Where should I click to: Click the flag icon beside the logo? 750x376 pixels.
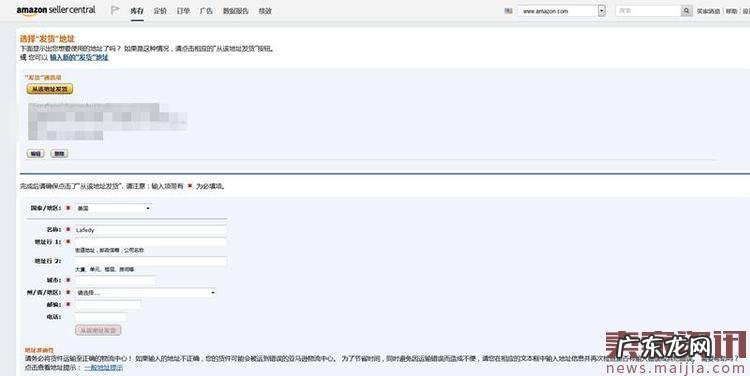pos(114,10)
